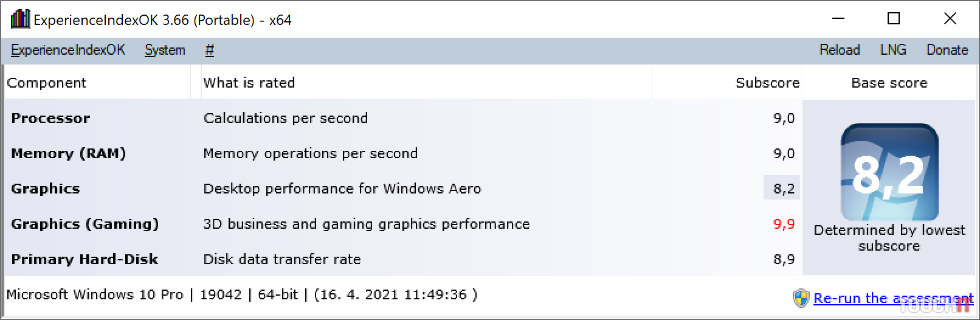Select the Memory (RAM) row

(x=68, y=153)
